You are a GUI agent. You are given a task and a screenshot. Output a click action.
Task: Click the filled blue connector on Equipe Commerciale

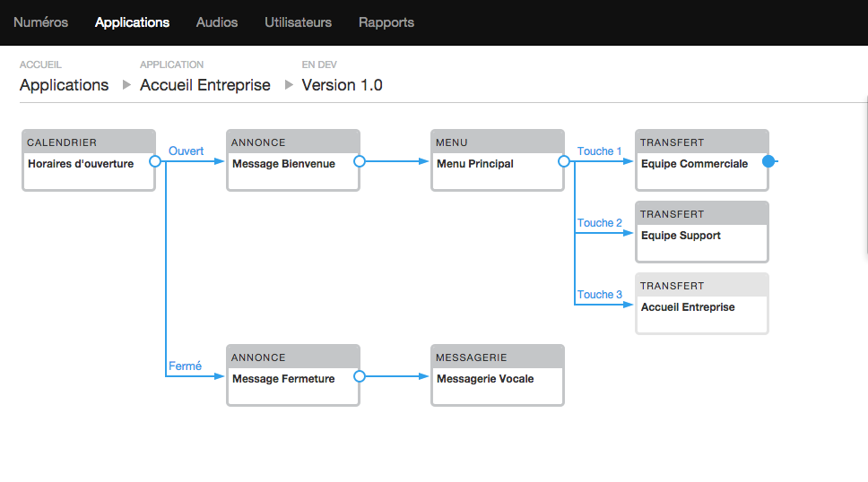(x=768, y=162)
